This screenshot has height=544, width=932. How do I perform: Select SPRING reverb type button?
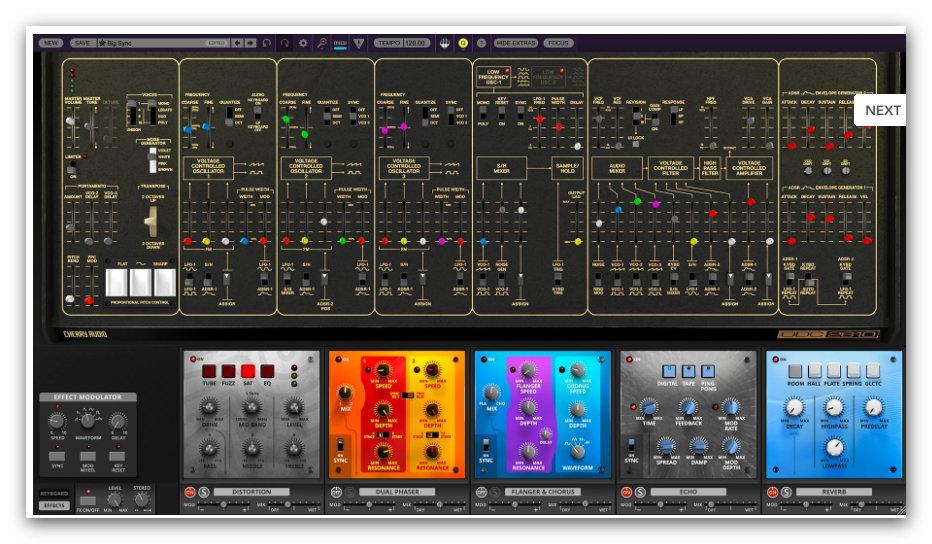pyautogui.click(x=853, y=371)
